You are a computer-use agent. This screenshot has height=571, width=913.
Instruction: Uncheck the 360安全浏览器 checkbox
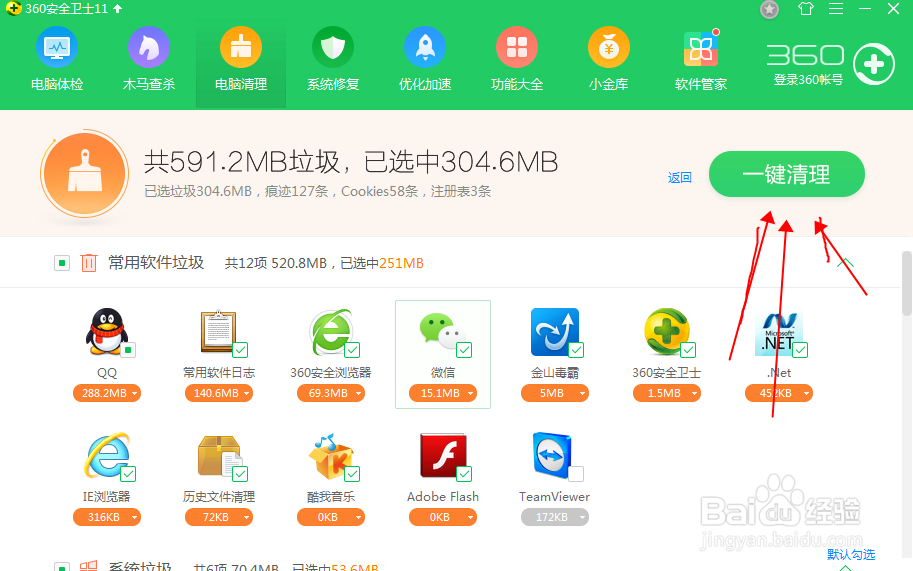pyautogui.click(x=352, y=350)
